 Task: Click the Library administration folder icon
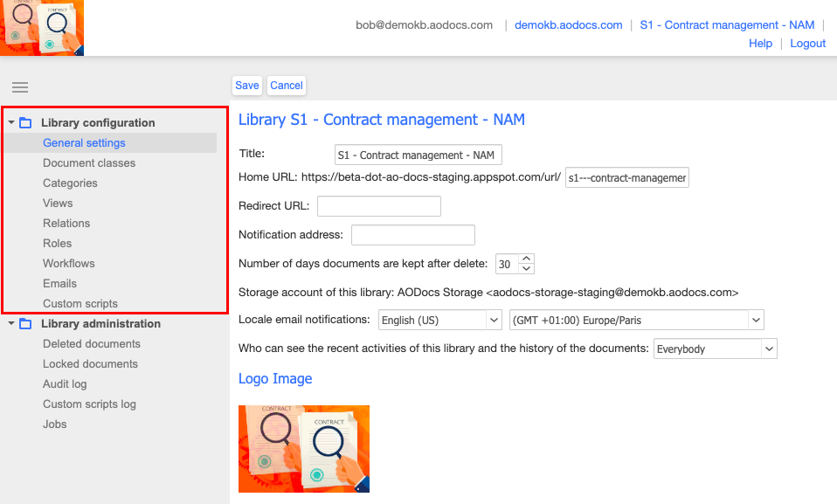coord(25,323)
